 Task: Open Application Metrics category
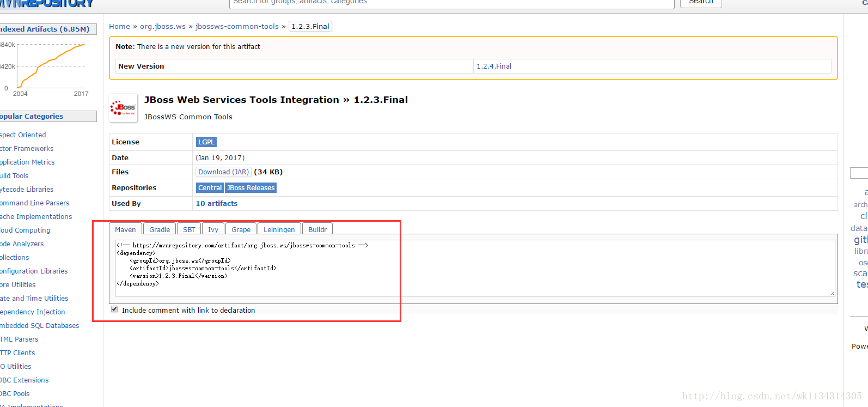point(27,162)
